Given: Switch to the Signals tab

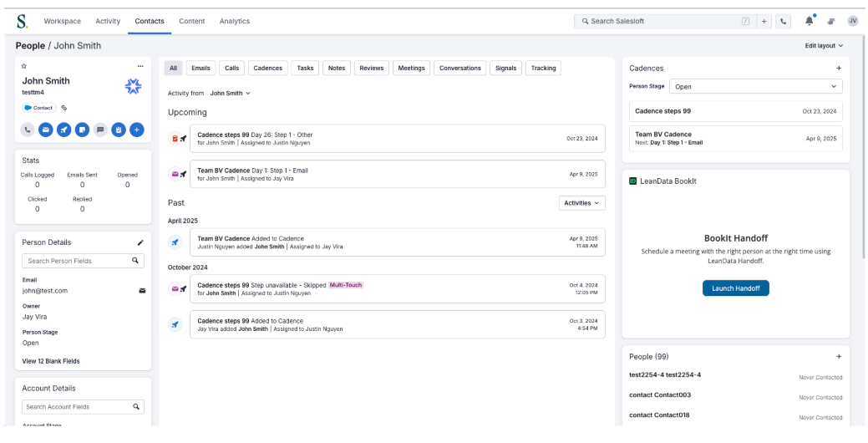Looking at the screenshot, I should coord(506,68).
